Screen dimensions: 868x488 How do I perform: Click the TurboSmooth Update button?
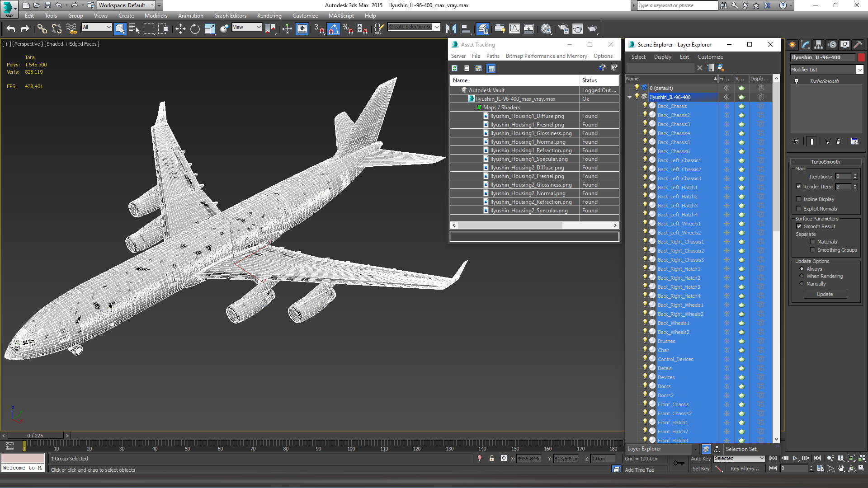825,294
